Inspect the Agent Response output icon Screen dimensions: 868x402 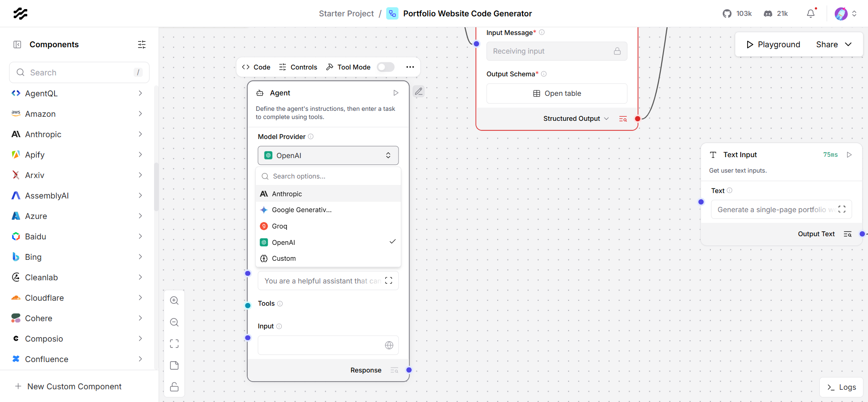click(x=394, y=370)
